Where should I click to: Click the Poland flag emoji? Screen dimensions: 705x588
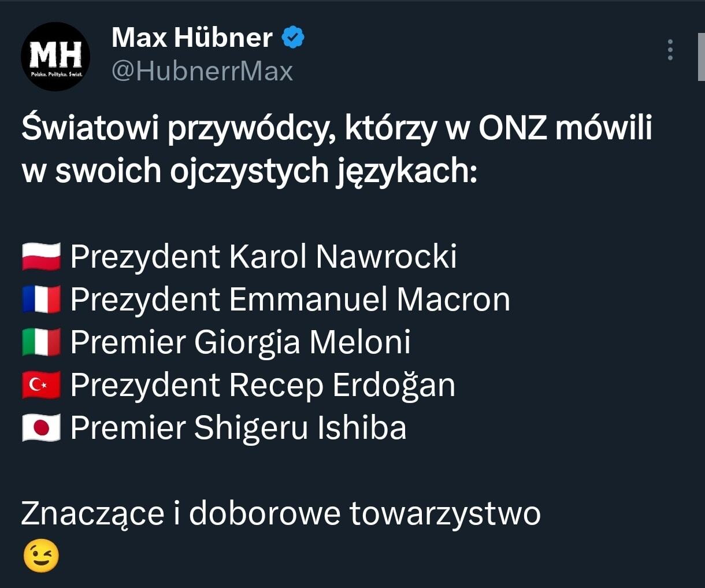pos(41,257)
